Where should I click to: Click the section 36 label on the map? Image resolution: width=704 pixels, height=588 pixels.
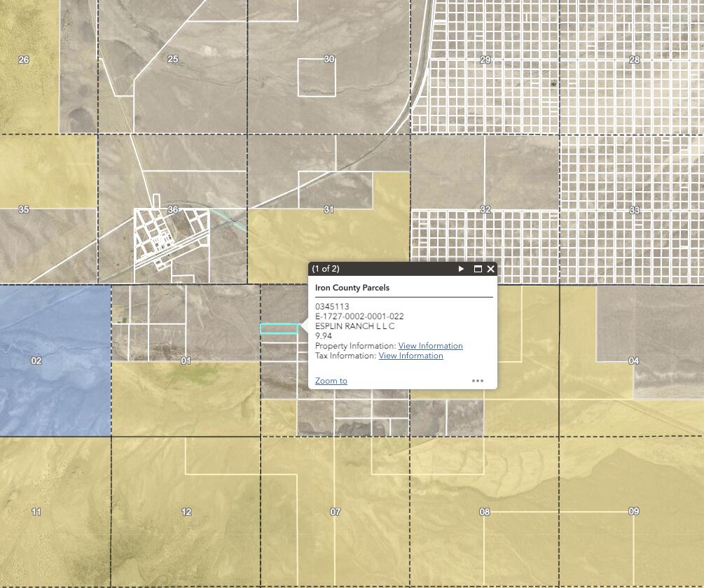pyautogui.click(x=173, y=209)
